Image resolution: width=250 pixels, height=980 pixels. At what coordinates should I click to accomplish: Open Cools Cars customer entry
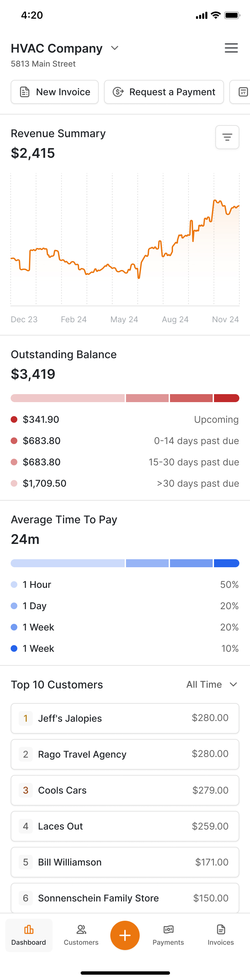point(125,790)
